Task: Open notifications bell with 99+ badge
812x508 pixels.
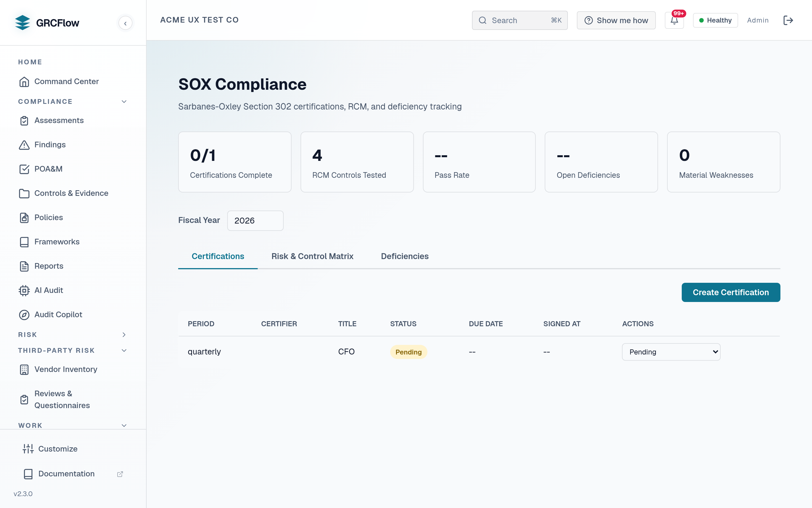Action: 674,20
